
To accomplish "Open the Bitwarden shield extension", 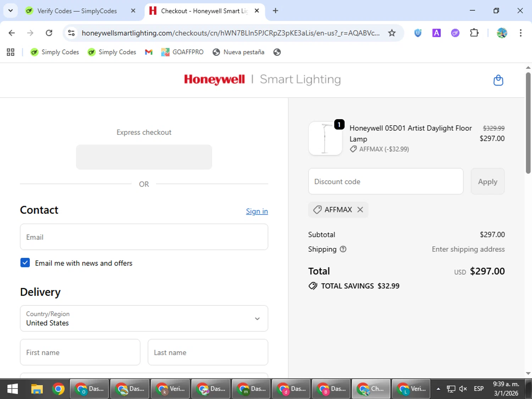I will pyautogui.click(x=418, y=33).
